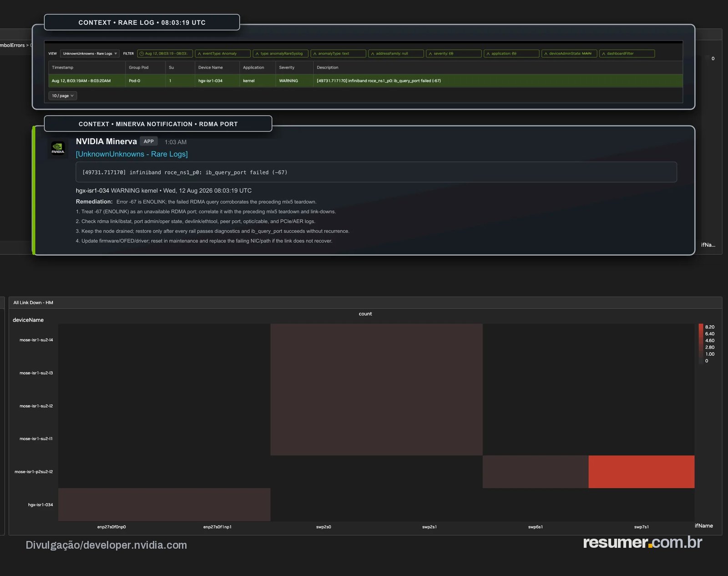Click the filter icon on the dashboardFilter chip

tap(604, 54)
